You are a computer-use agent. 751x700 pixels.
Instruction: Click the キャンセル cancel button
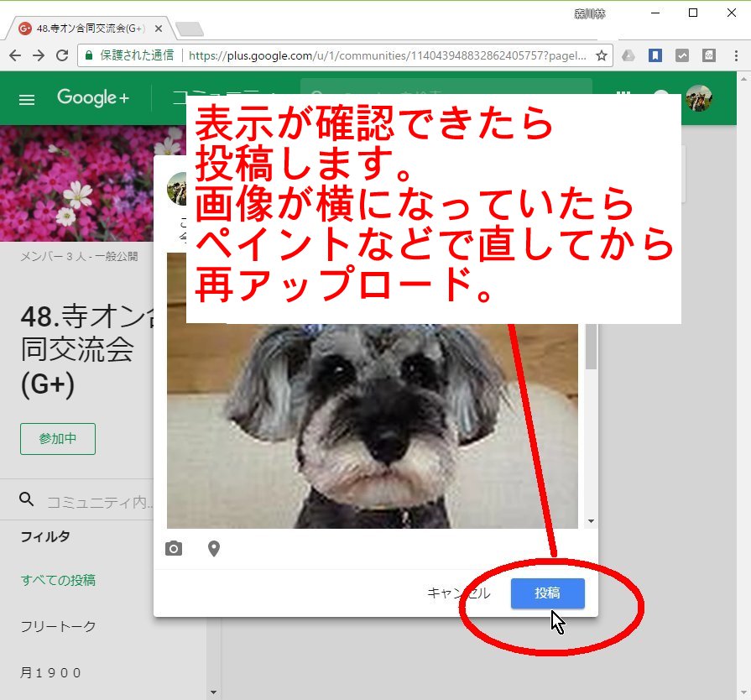(x=458, y=593)
